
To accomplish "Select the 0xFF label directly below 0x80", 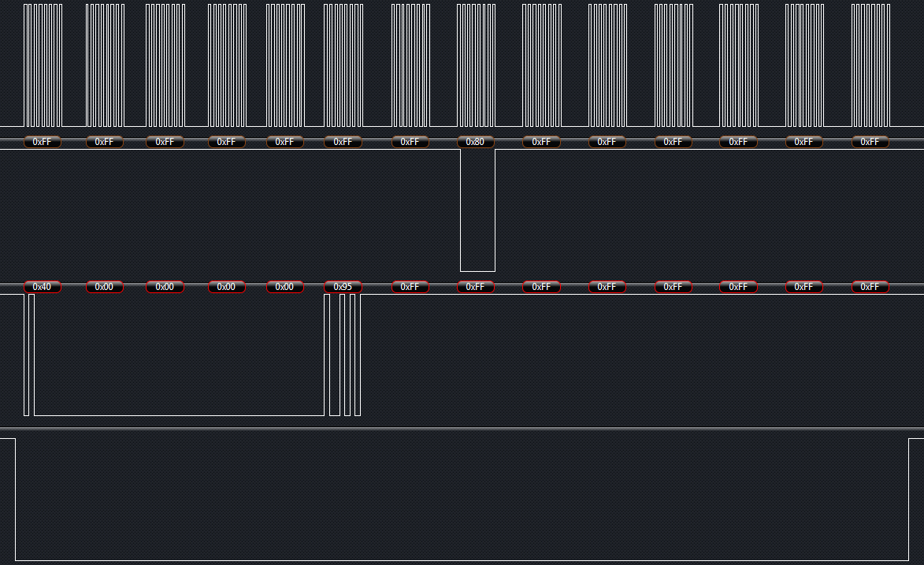I will click(x=475, y=287).
